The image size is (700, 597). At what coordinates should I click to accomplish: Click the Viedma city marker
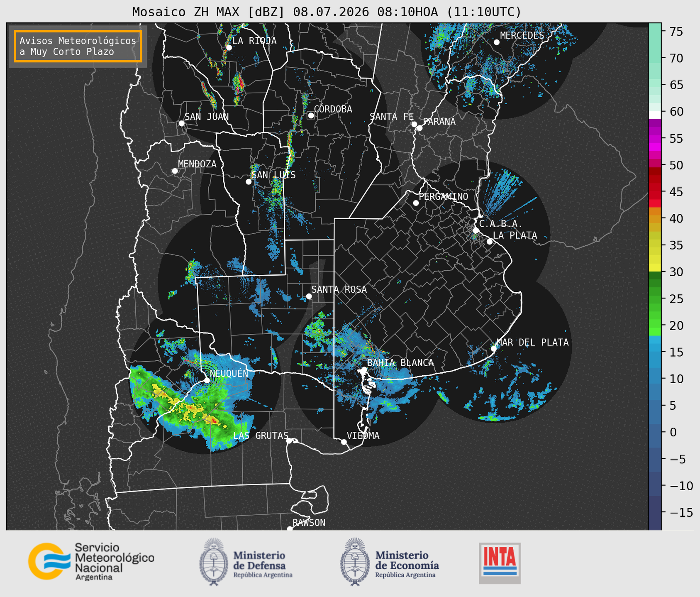pos(344,442)
